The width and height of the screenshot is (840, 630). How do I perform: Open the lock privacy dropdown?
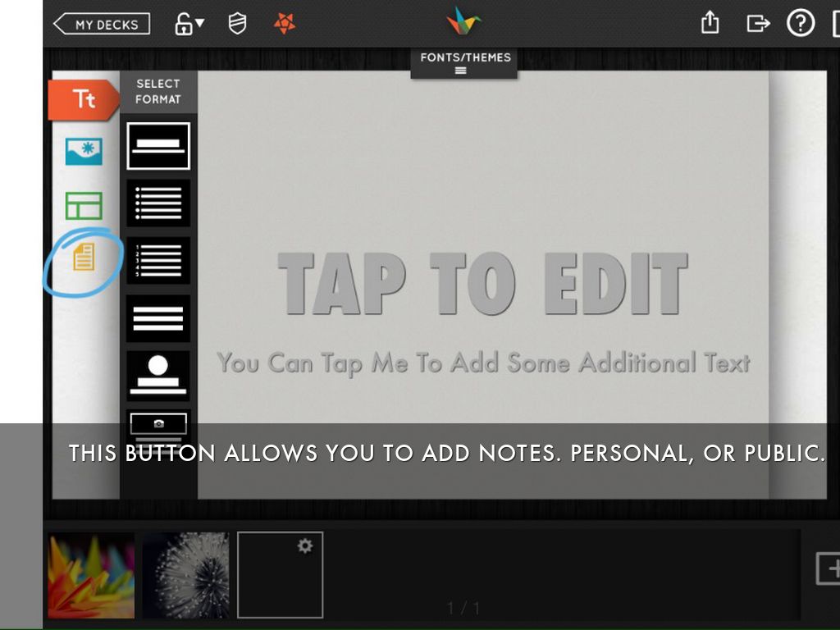coord(189,24)
